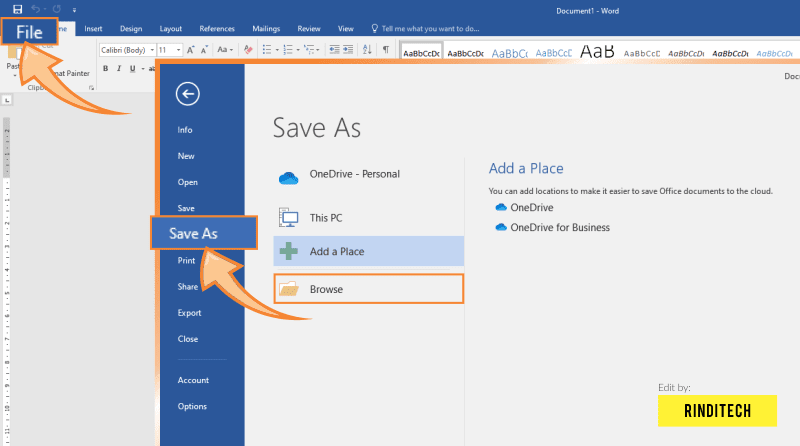The height and width of the screenshot is (446, 800).
Task: Click the Sort A-Z icon
Action: (x=367, y=50)
